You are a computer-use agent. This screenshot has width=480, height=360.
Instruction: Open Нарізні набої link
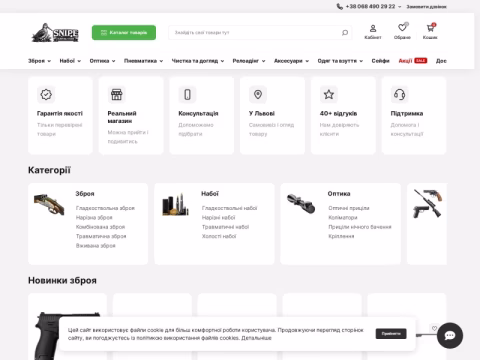(x=219, y=217)
